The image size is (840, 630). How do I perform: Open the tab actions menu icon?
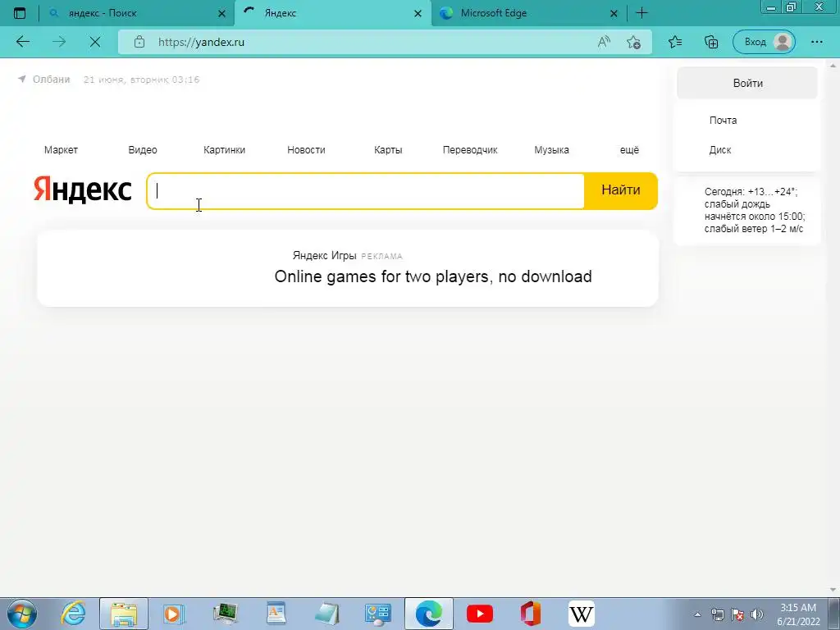coord(20,13)
